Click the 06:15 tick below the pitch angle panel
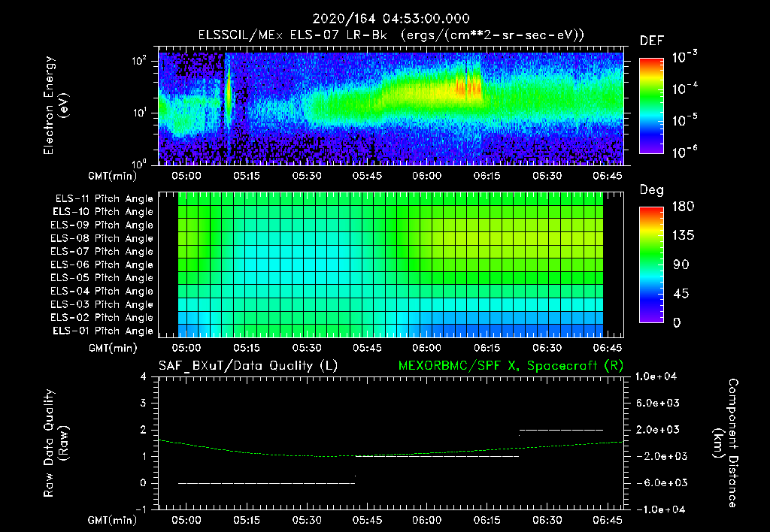Screen dimensions: 770x532 [x=487, y=348]
